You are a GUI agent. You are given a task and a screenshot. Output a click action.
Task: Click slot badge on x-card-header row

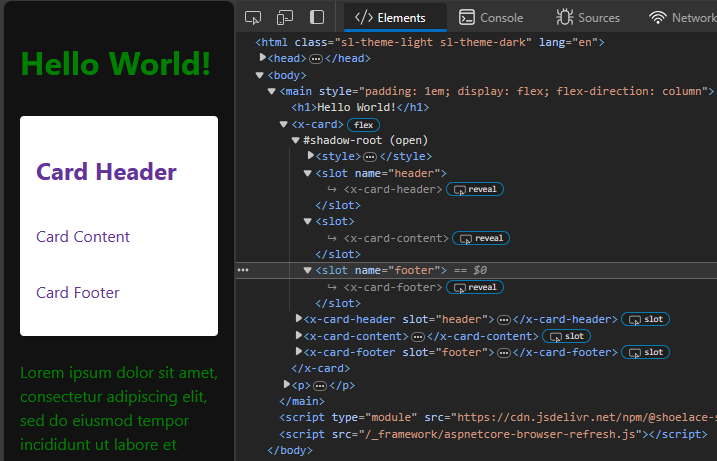point(645,319)
